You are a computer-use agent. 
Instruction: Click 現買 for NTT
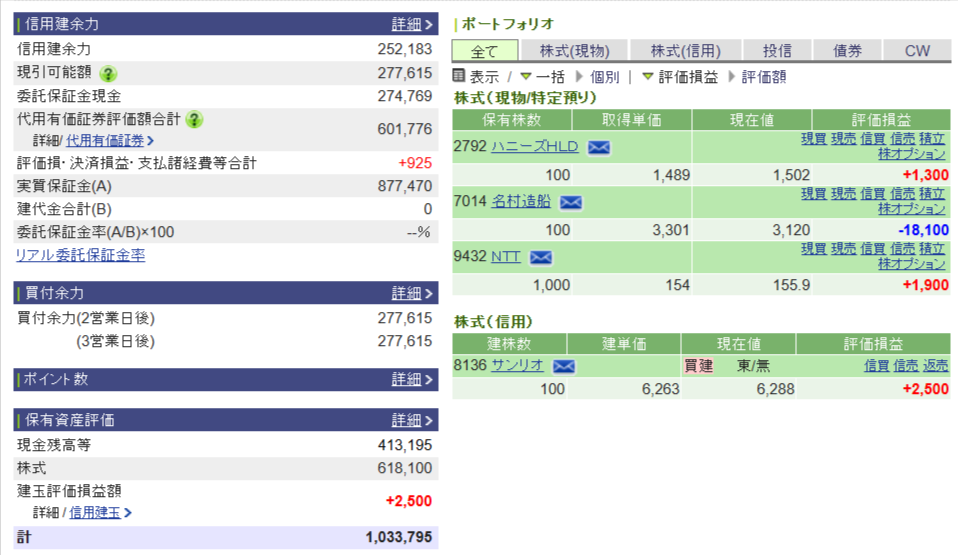click(814, 249)
